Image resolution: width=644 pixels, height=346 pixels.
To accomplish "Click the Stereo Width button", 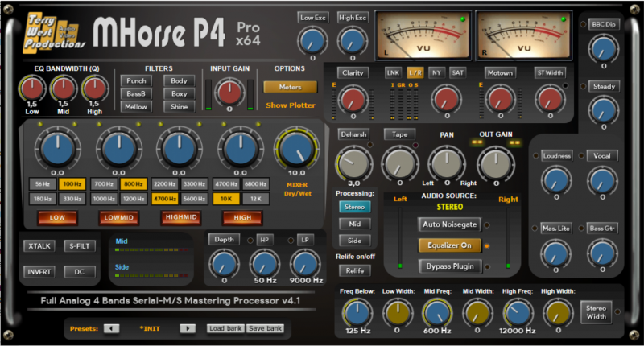I will (596, 312).
